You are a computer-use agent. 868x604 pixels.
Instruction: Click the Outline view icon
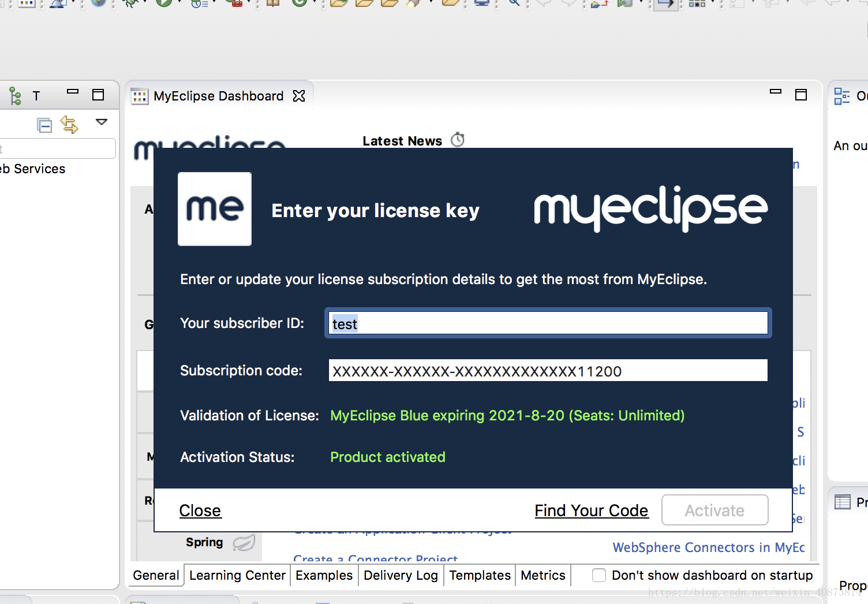(x=842, y=96)
